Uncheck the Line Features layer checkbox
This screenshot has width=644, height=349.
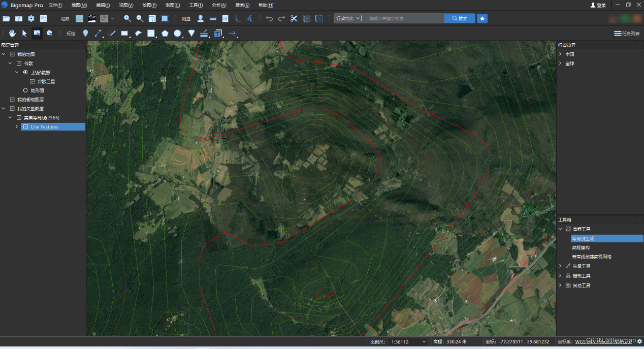[x=26, y=127]
